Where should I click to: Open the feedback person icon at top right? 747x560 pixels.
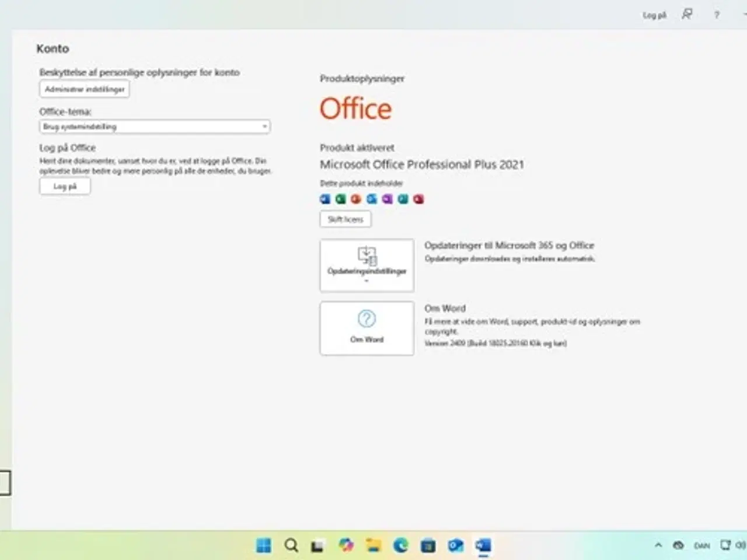[x=687, y=14]
